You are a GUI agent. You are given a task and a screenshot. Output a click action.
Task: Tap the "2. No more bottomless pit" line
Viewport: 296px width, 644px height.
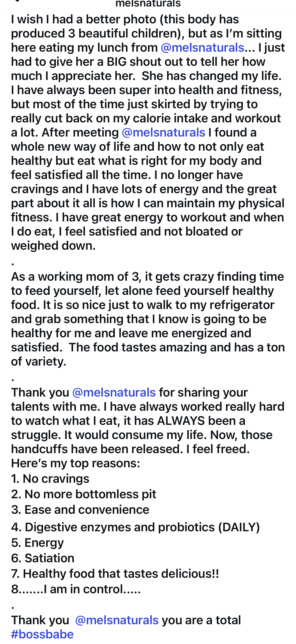[84, 494]
